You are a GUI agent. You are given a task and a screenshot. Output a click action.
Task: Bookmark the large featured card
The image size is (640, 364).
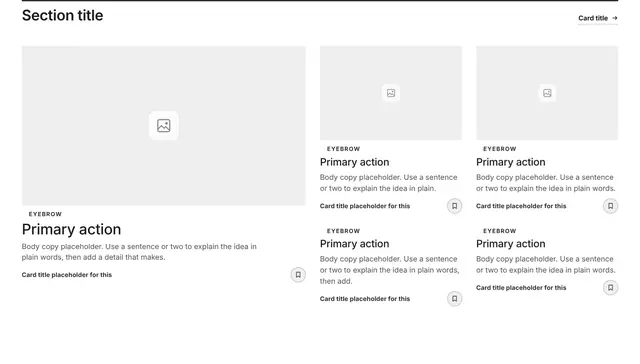pos(298,275)
